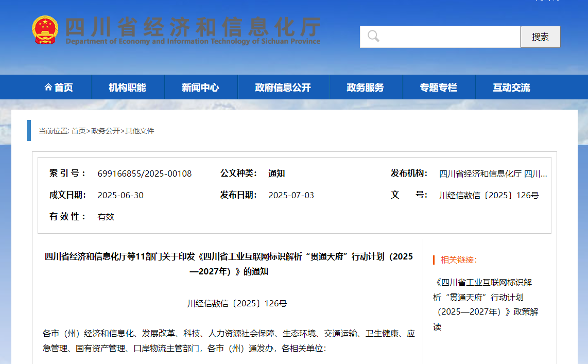
Task: Open the 政务服务 menu
Action: pyautogui.click(x=366, y=88)
